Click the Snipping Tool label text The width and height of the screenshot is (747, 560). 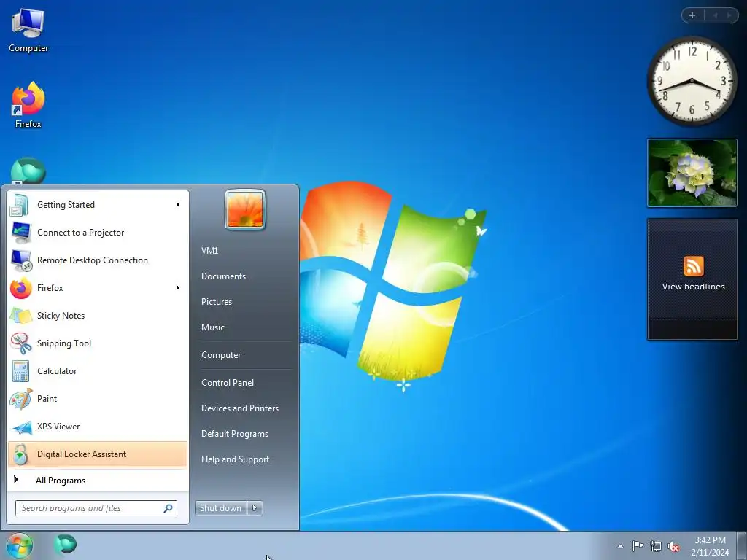pyautogui.click(x=64, y=343)
